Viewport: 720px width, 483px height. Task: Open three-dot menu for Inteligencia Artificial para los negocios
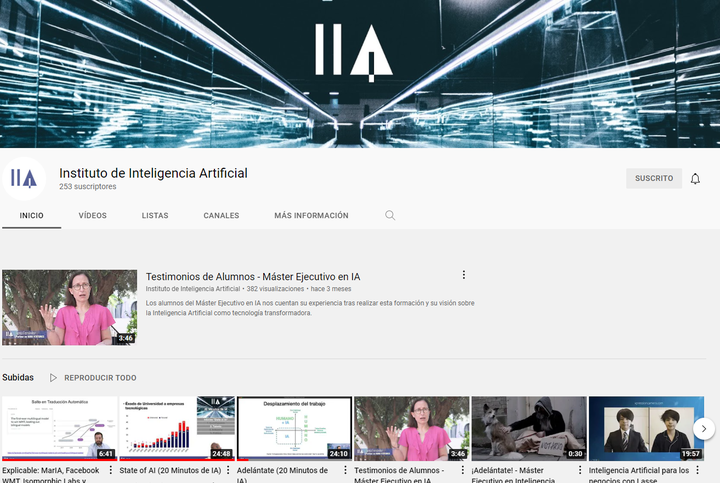(x=698, y=470)
